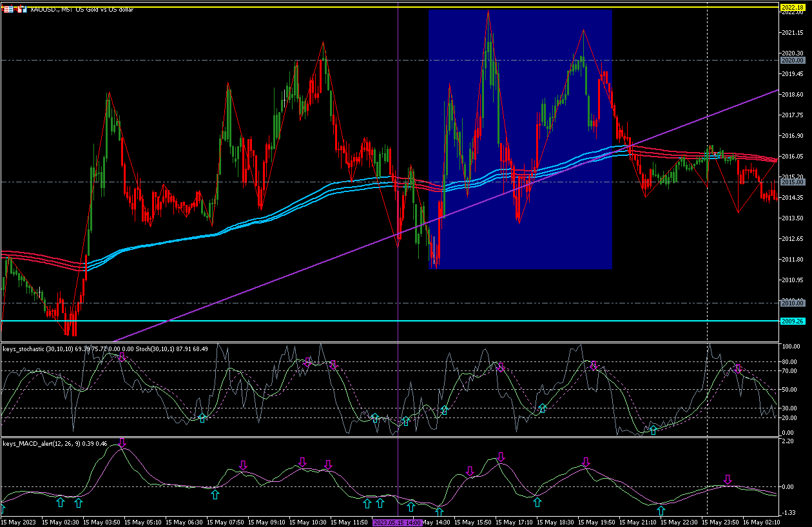Click the rightmost cyan arrow in MACD panel
Image resolution: width=812 pixels, height=527 pixels.
click(x=661, y=511)
